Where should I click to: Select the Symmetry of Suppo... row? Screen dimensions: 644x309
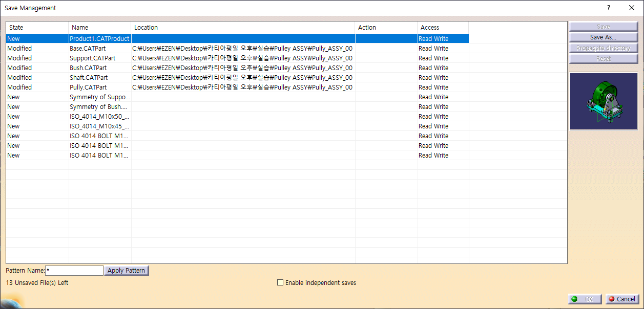coord(237,97)
